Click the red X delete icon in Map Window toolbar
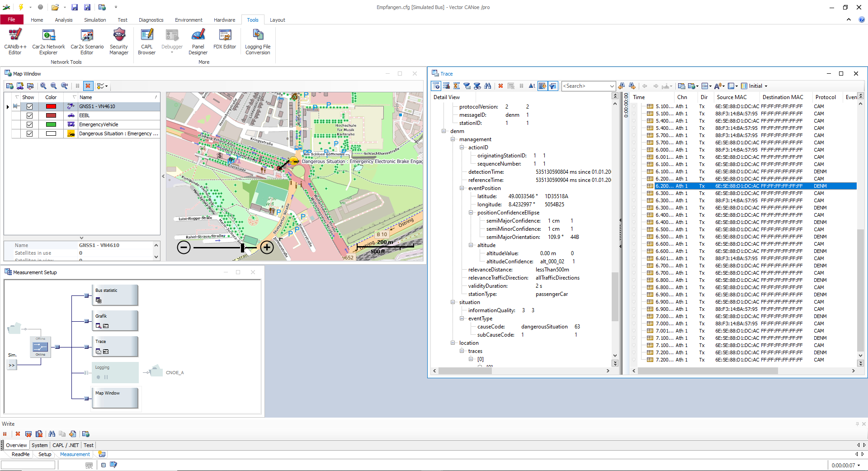Screen dimensions: 868x471 tap(88, 86)
